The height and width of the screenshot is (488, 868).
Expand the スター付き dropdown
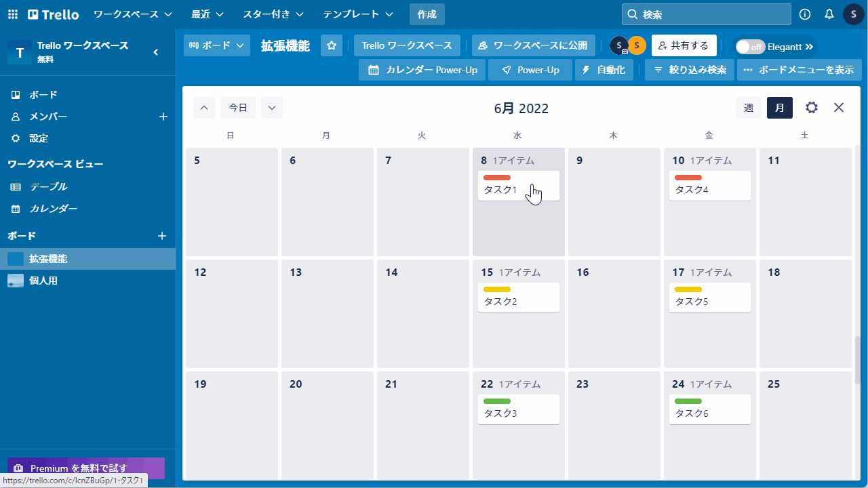pos(273,14)
